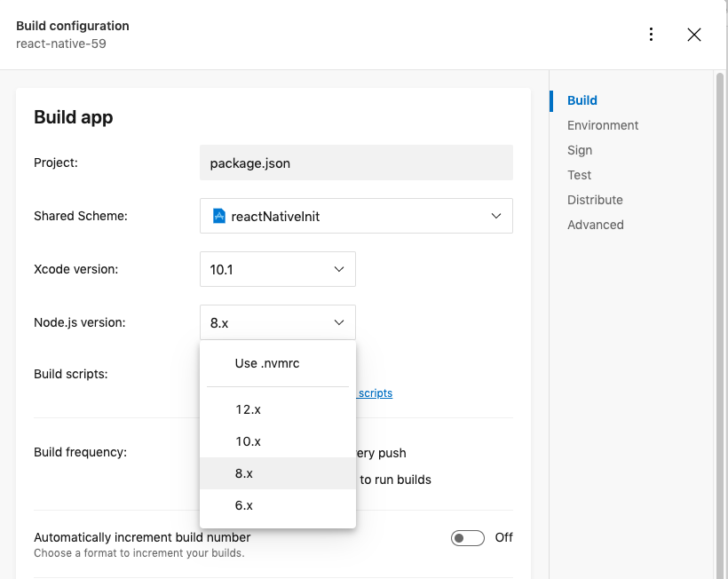Jump to the Sign section
The height and width of the screenshot is (579, 728).
pyautogui.click(x=580, y=150)
